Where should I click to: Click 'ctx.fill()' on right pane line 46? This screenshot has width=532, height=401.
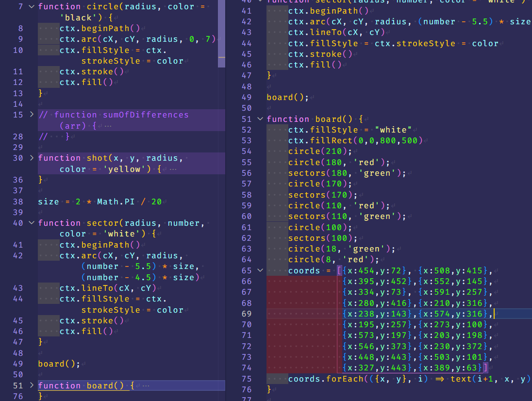click(315, 65)
